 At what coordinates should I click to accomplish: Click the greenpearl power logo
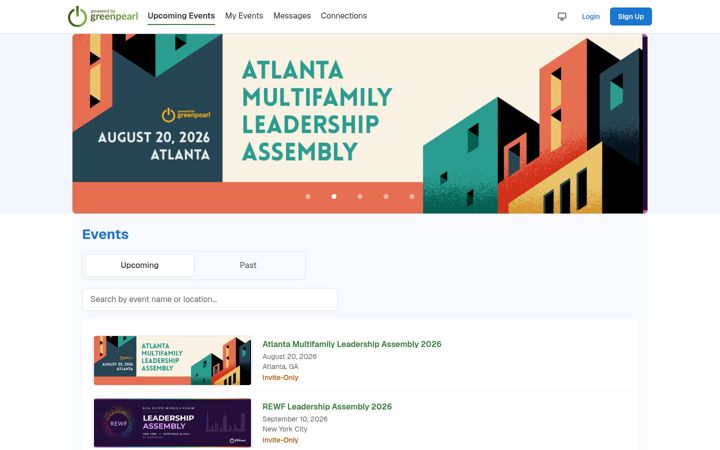[x=103, y=16]
